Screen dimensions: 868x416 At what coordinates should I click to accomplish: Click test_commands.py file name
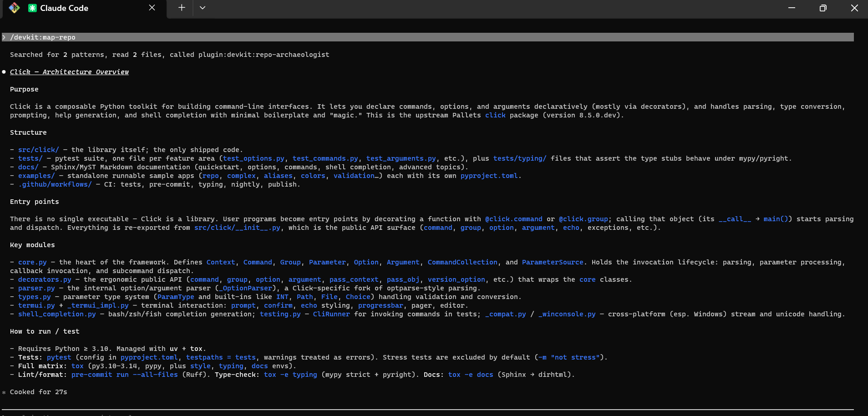point(325,158)
